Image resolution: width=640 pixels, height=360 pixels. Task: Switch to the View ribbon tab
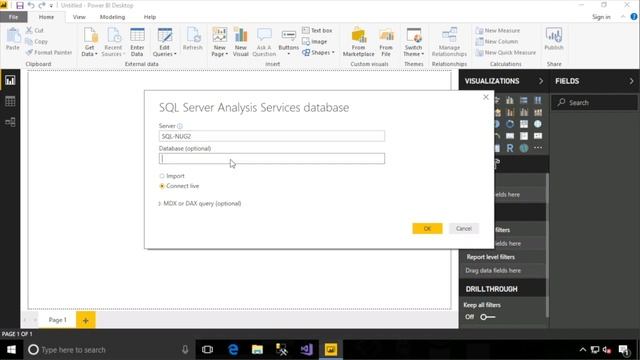[79, 17]
